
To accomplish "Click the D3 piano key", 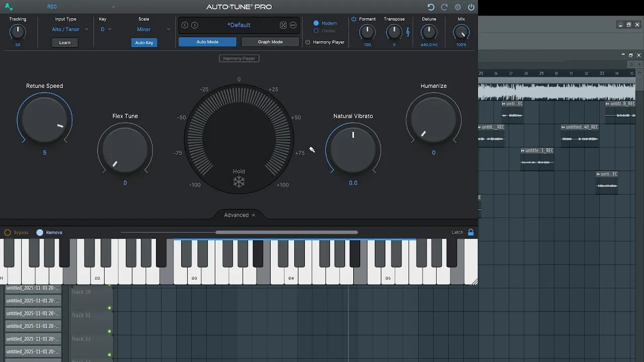I will 194,274.
